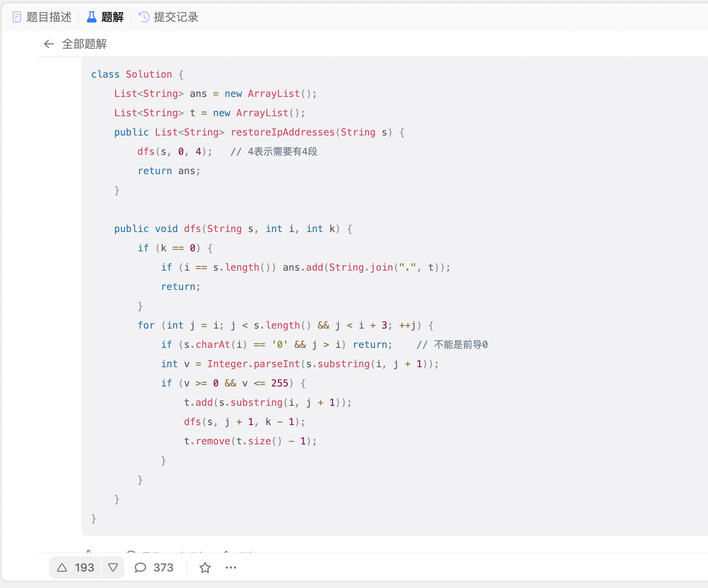Click the flask icon beside 题解
This screenshot has width=708, height=588.
pos(92,17)
